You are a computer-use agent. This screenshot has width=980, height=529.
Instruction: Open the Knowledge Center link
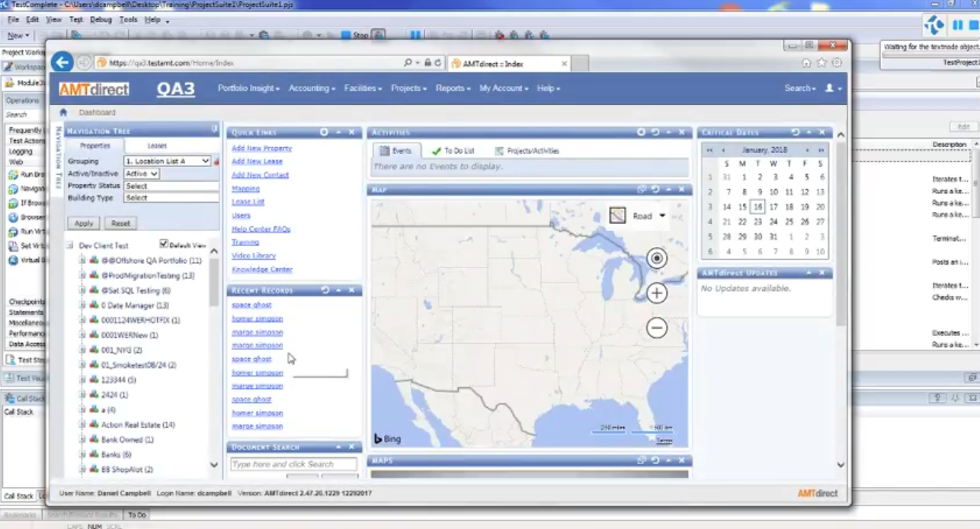pos(261,269)
